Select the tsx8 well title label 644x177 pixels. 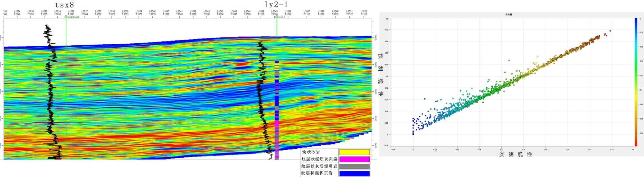click(x=64, y=5)
